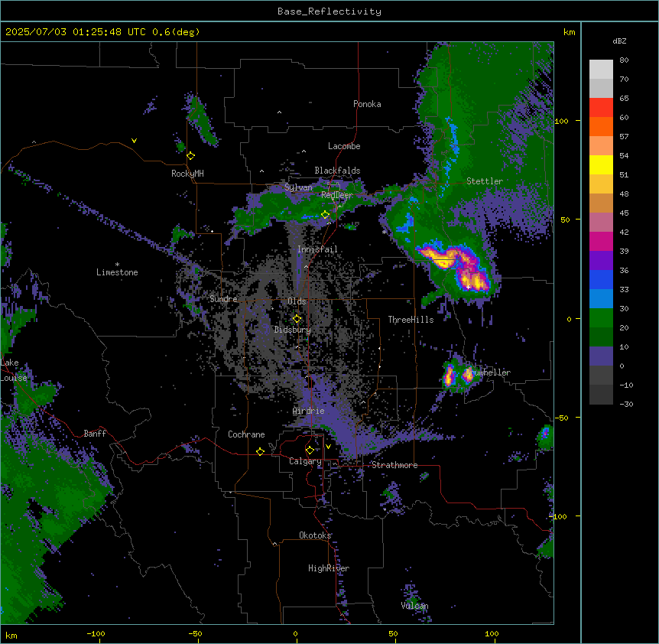The image size is (659, 644).
Task: Click the RockyMH label
Action: (187, 174)
